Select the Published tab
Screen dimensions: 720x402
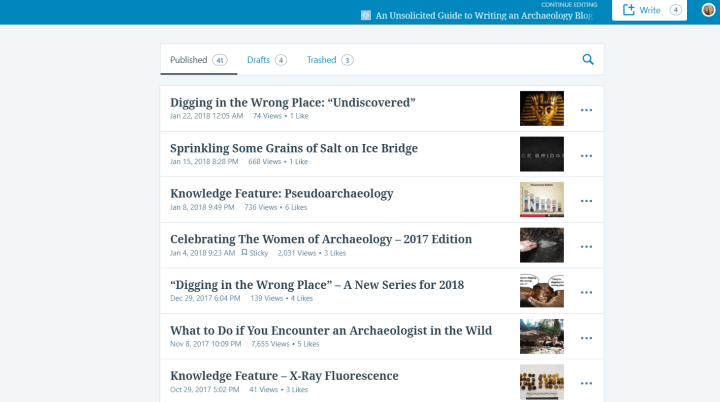pyautogui.click(x=198, y=60)
